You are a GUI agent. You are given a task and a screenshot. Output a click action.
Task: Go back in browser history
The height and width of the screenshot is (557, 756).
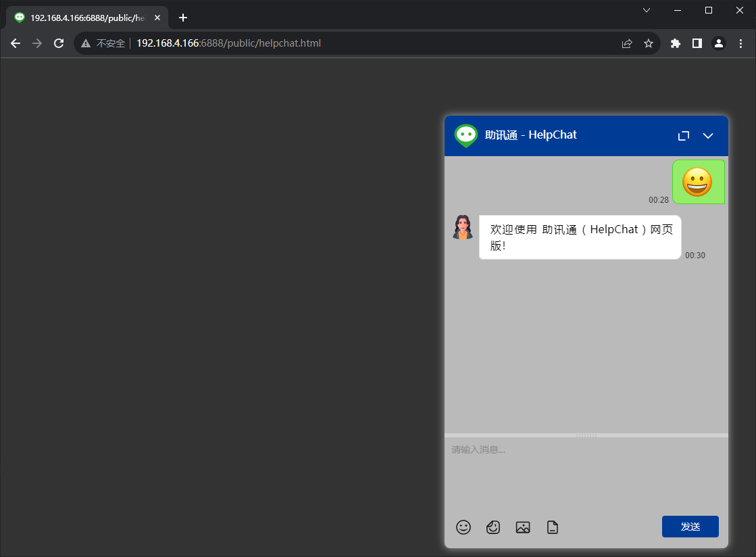pos(16,43)
